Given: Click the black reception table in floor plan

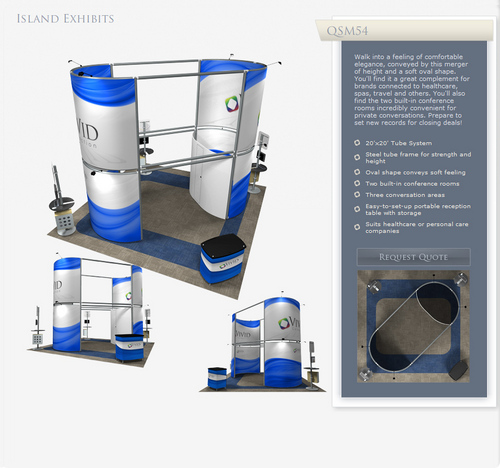Looking at the screenshot, I should (459, 370).
